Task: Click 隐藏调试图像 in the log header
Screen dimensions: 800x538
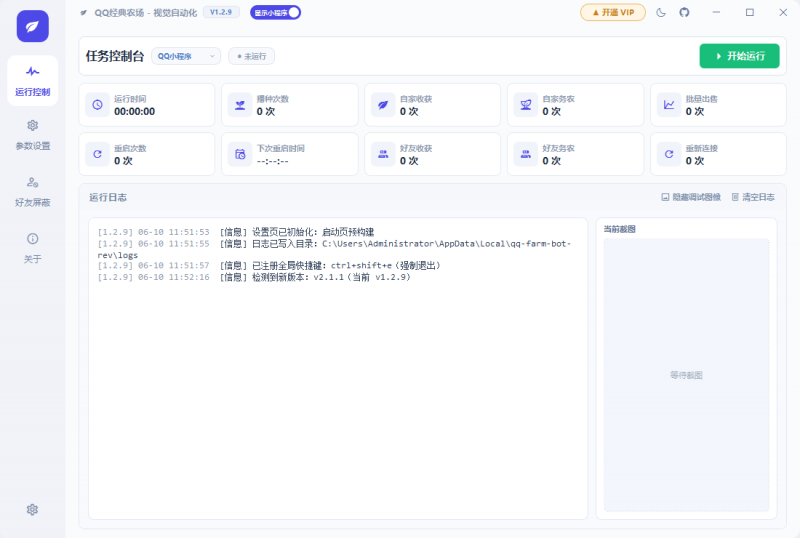Action: tap(691, 197)
